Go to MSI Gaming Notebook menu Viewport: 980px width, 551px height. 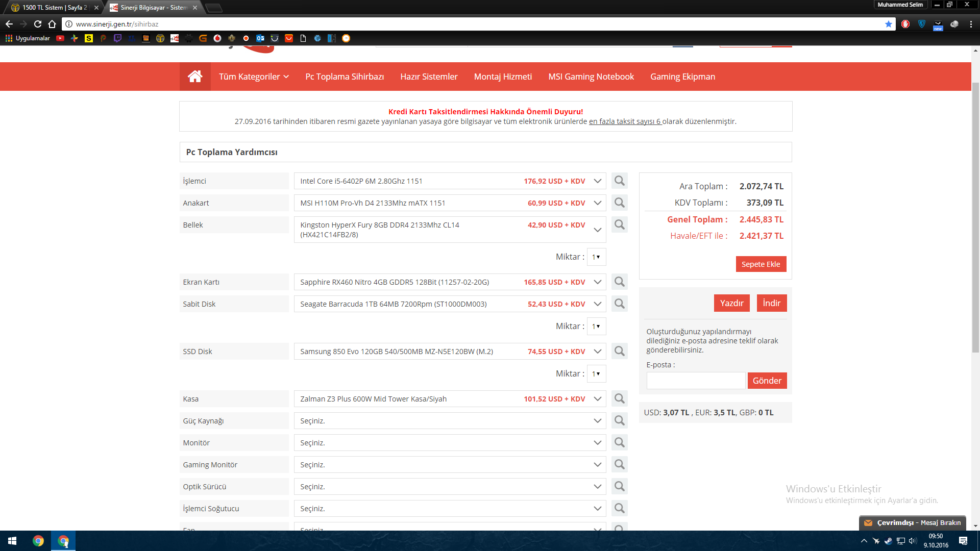(591, 77)
